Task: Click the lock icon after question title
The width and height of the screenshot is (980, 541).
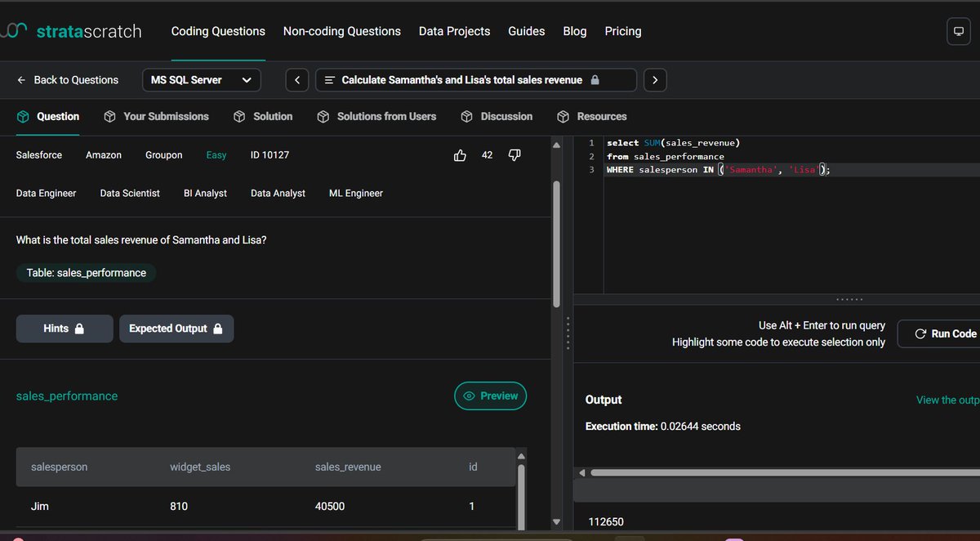Action: (595, 80)
